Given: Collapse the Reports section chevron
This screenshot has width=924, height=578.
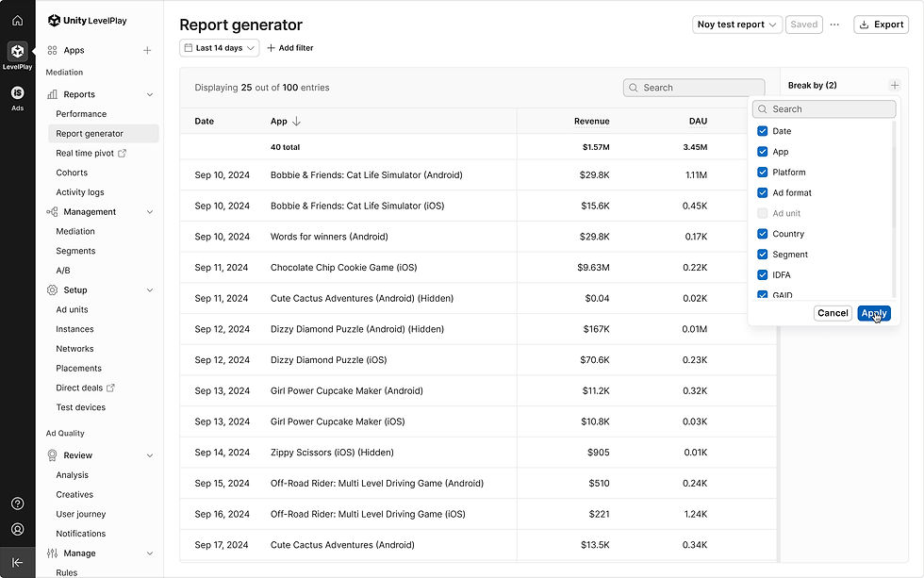Looking at the screenshot, I should [x=150, y=94].
